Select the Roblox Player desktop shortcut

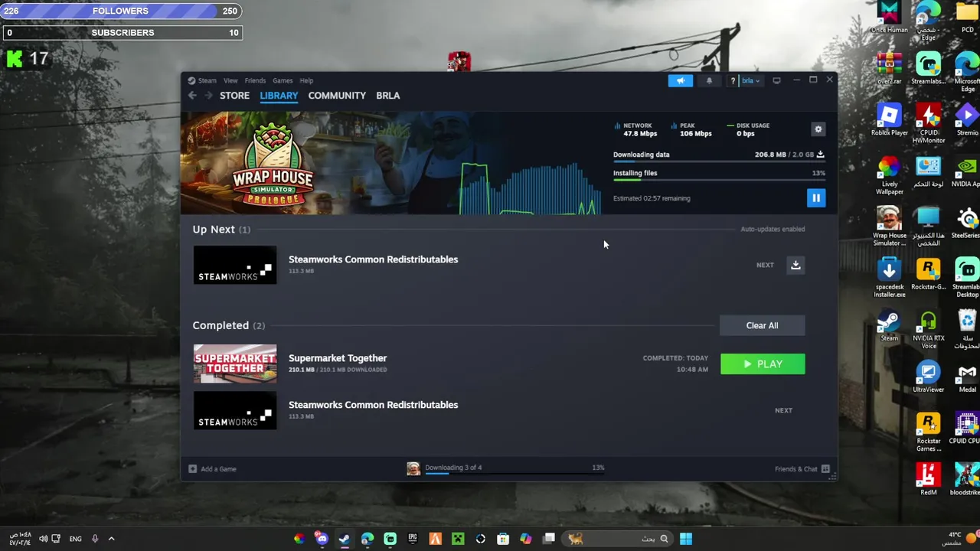pos(889,121)
